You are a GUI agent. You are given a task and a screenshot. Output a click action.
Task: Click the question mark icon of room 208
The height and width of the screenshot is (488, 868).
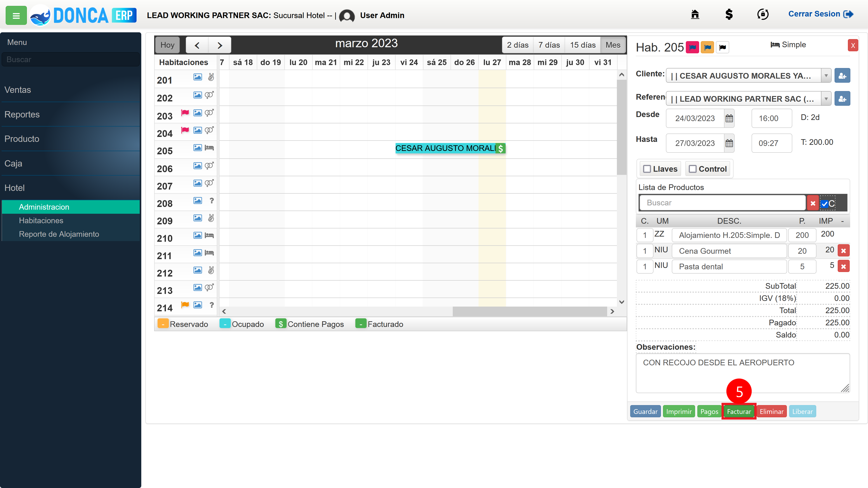pos(211,201)
